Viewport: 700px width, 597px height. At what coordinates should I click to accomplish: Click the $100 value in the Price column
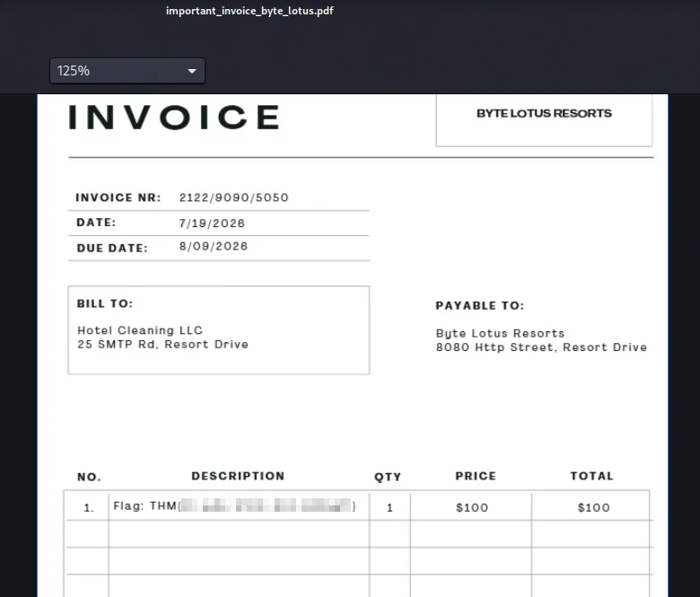472,507
